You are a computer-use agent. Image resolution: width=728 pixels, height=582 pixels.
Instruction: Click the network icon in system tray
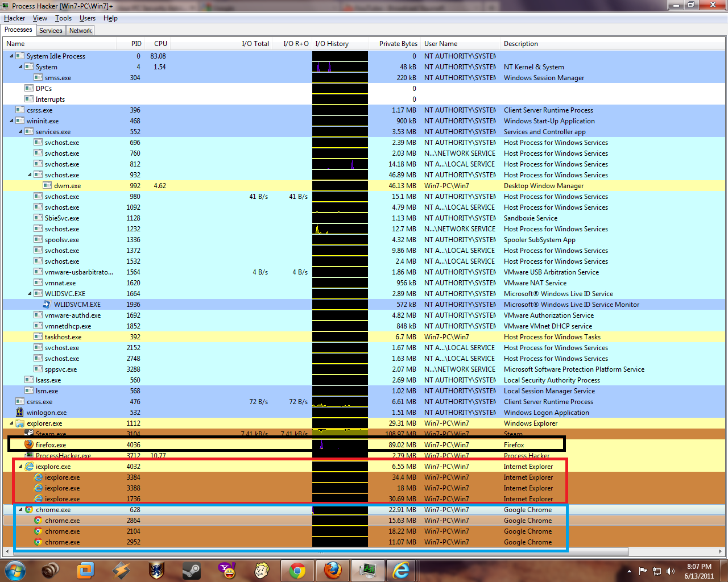657,571
